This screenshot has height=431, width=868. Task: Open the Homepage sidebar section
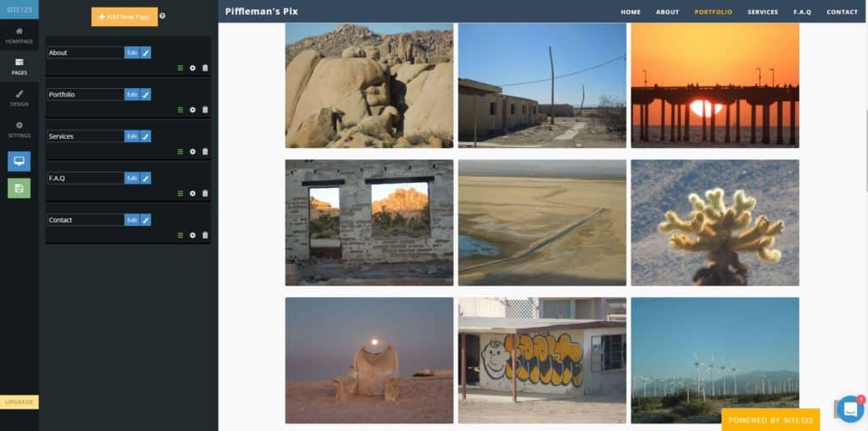(x=19, y=36)
